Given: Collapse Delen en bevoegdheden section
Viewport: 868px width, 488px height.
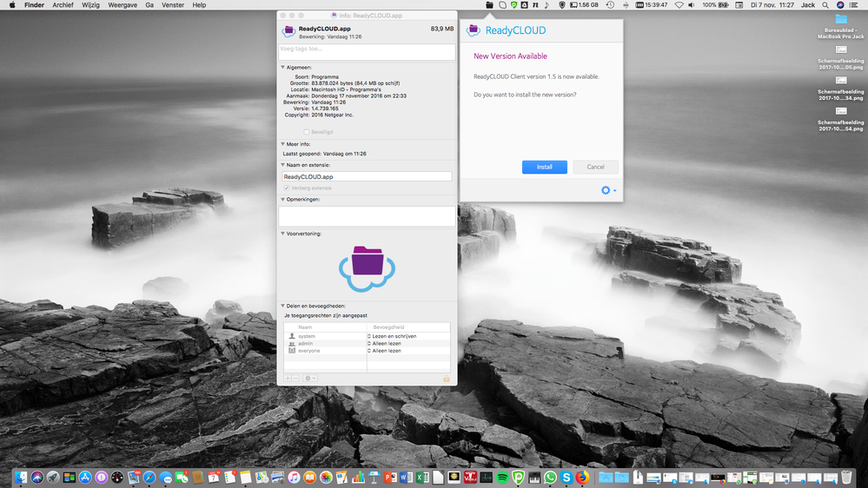Looking at the screenshot, I should pos(282,306).
